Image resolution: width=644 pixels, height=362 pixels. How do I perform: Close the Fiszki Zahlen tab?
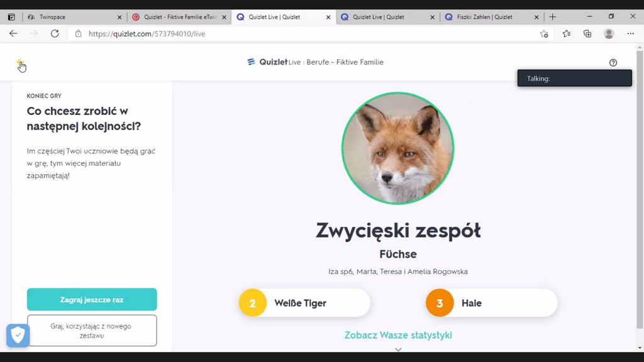coord(536,17)
